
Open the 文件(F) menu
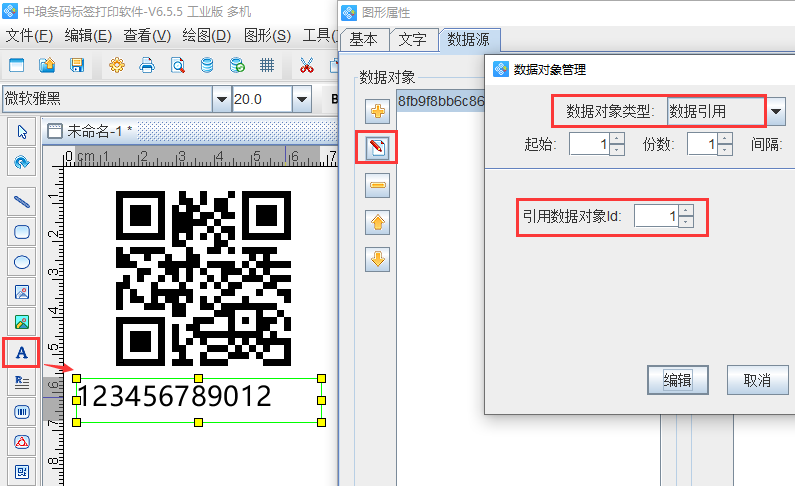29,36
